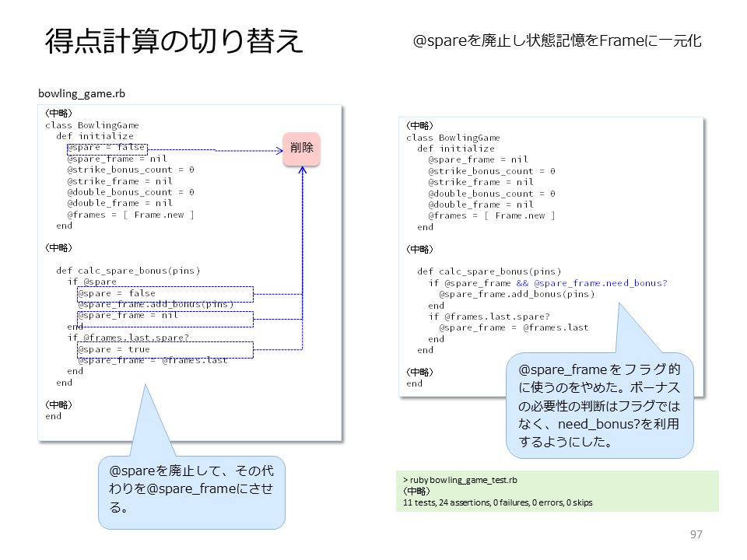
Task: Click the slide title 得点計算の切り替え
Action: pyautogui.click(x=174, y=41)
